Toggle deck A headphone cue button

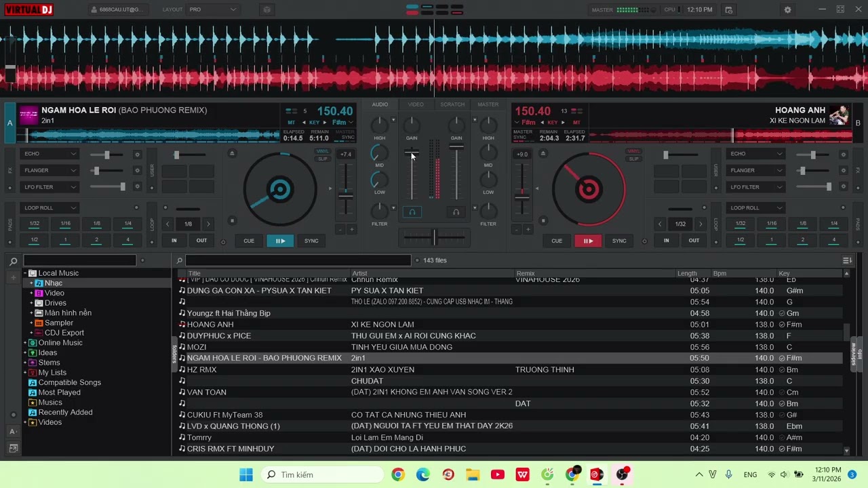tap(412, 212)
